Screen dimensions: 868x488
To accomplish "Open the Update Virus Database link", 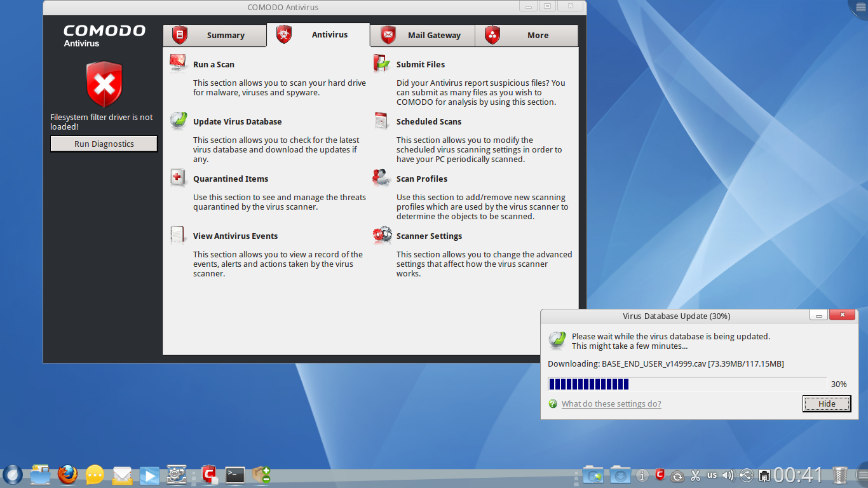I will click(238, 121).
